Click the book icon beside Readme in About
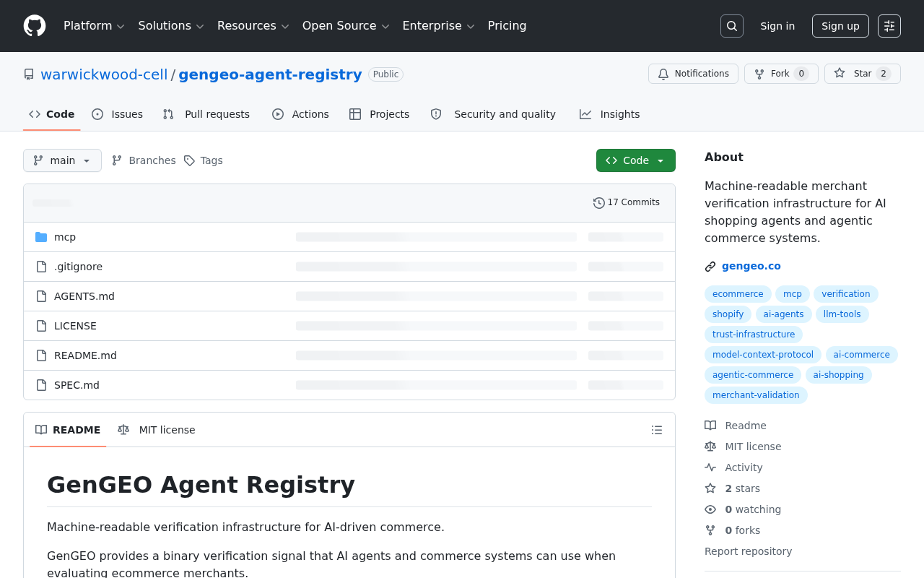Image resolution: width=924 pixels, height=578 pixels. coord(710,426)
